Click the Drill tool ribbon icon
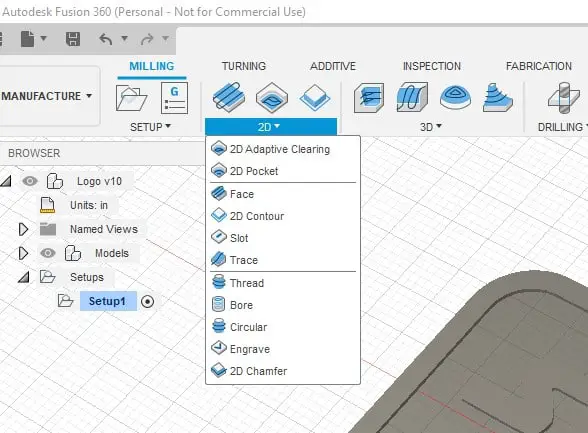 [x=564, y=98]
